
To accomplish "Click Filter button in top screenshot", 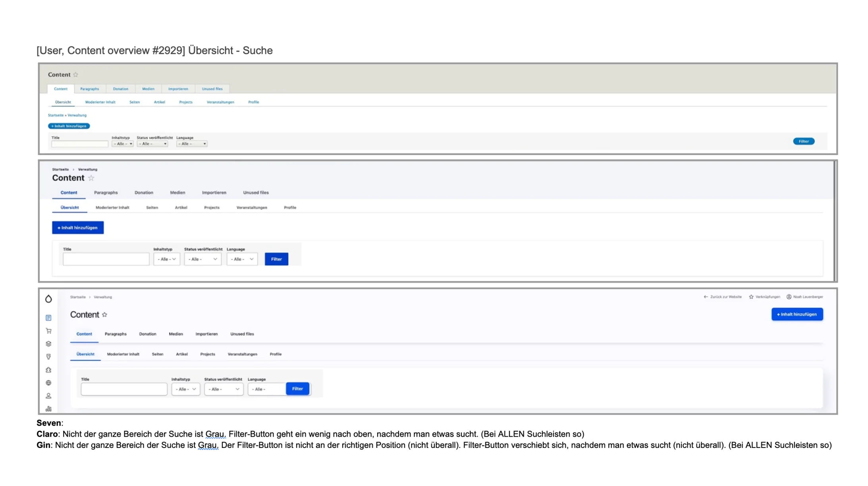I will pyautogui.click(x=804, y=141).
